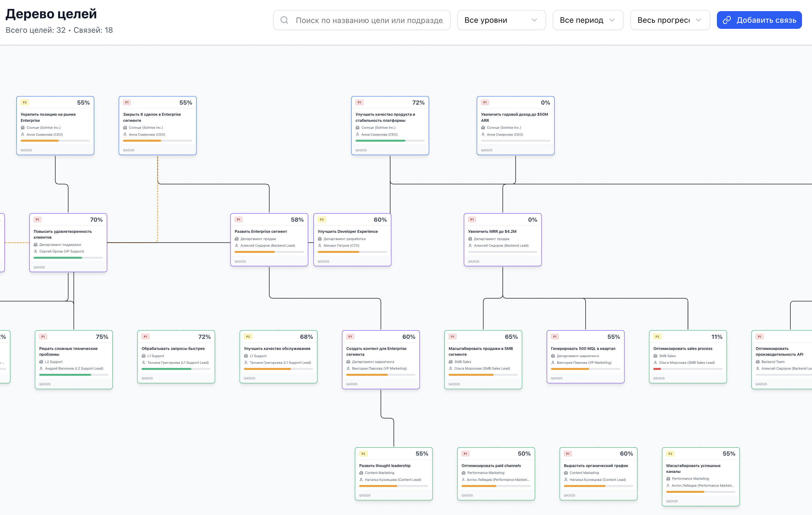812x515 pixels.
Task: Click P2 badge on Укрепить позицию card
Action: pyautogui.click(x=25, y=103)
